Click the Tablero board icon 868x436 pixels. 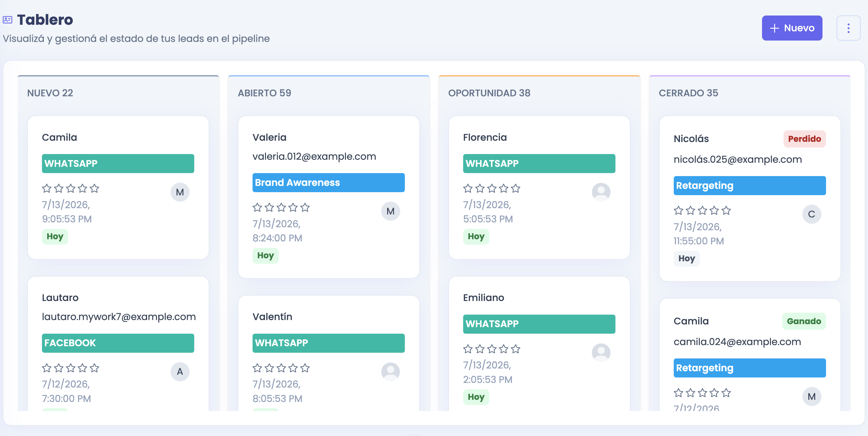7,20
